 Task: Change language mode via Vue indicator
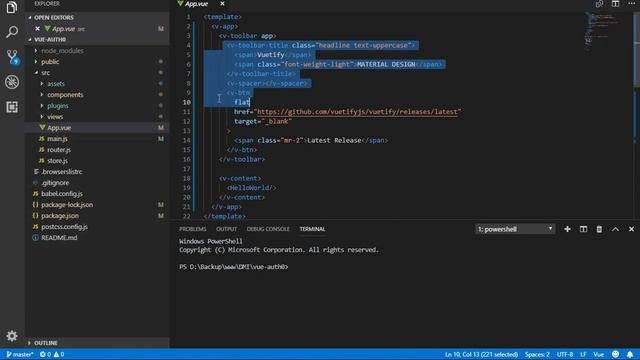tap(598, 354)
